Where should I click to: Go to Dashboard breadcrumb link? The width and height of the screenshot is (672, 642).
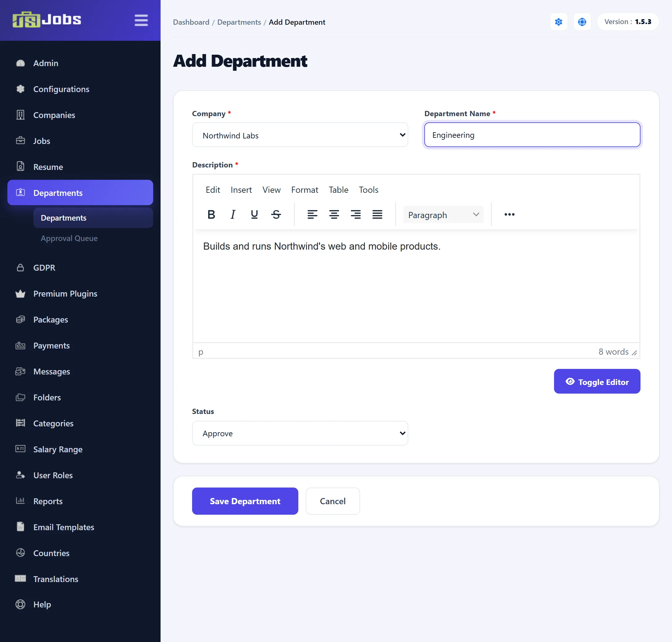(191, 22)
